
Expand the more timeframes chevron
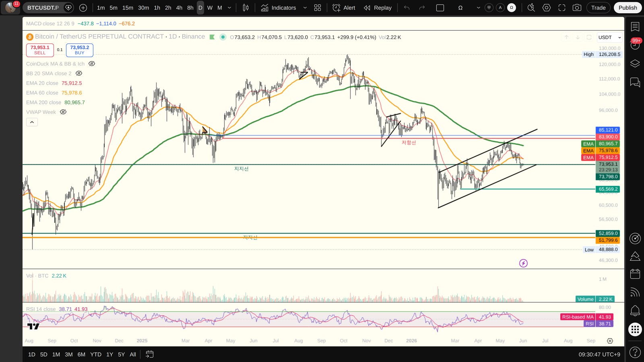coord(229,8)
